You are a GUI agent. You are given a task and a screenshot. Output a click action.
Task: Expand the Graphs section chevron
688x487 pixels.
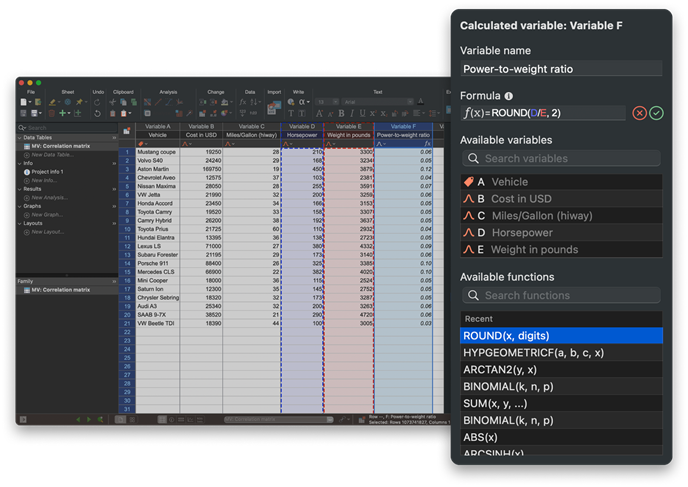pyautogui.click(x=19, y=207)
